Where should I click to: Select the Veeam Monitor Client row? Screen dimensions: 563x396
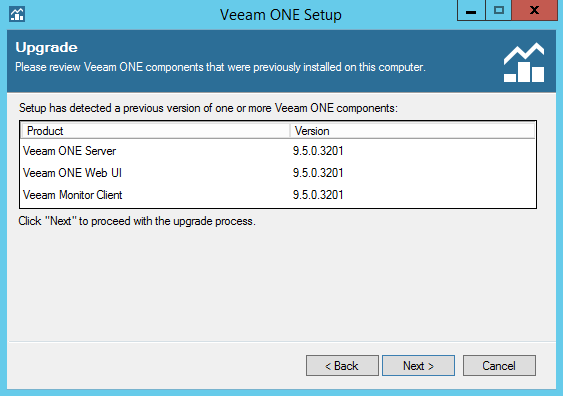(x=278, y=195)
